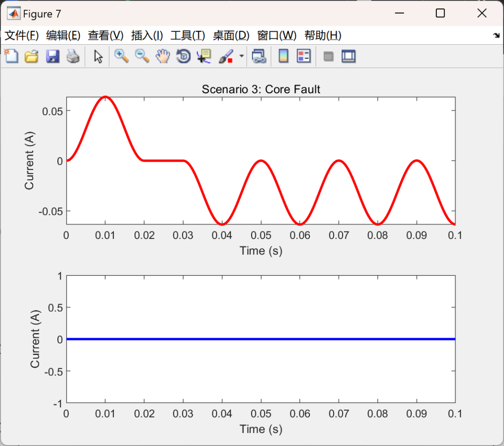Click the bottom plot's 'Current (A)' label
Viewport: 504px width, 446px height.
(35, 339)
